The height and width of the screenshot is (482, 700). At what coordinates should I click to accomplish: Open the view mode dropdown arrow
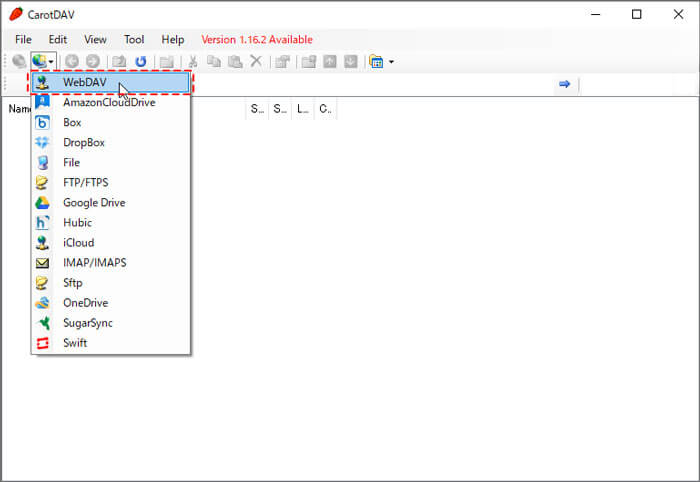[392, 62]
